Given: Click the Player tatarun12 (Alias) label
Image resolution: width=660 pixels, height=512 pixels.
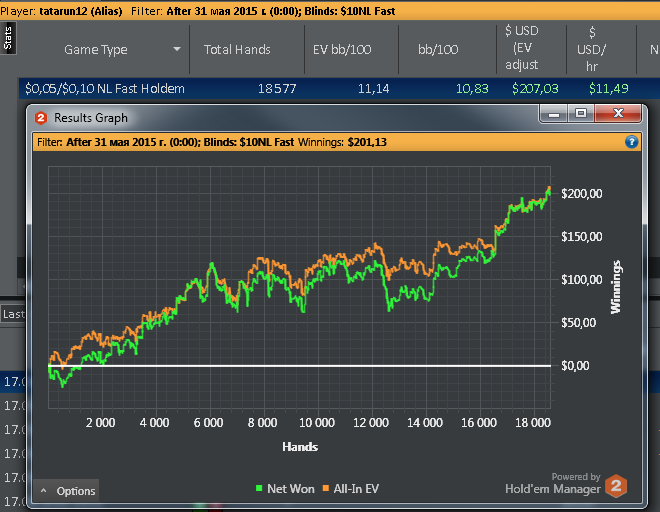Looking at the screenshot, I should (x=61, y=11).
